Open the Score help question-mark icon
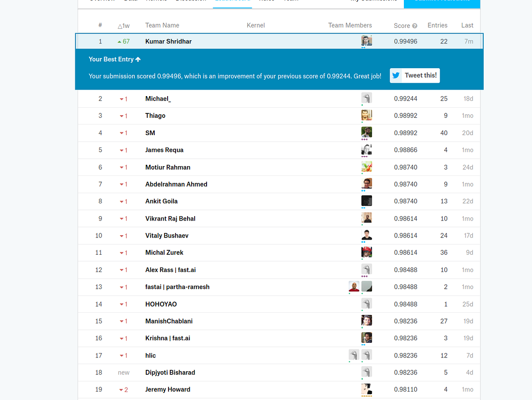Screen dimensions: 532x400 coord(415,25)
